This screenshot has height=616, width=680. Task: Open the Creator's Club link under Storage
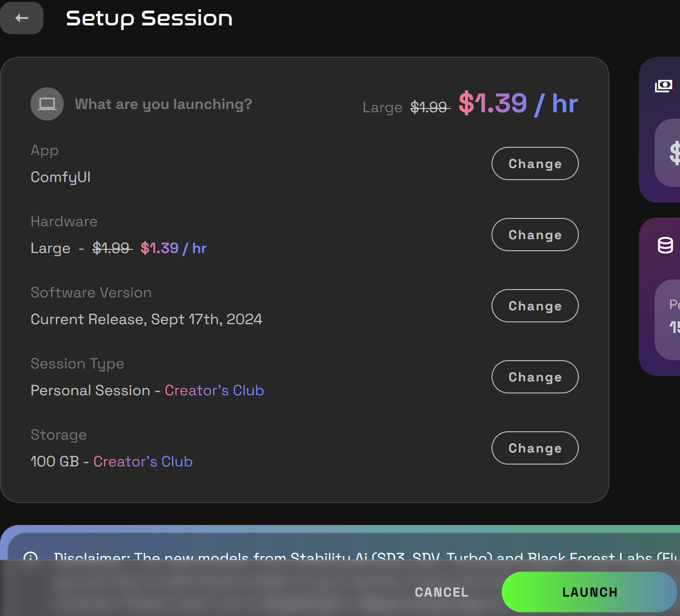click(x=143, y=461)
